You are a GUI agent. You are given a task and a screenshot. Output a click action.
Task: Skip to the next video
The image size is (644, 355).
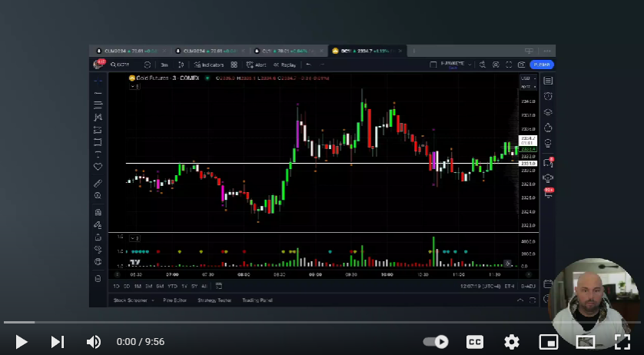tap(58, 342)
